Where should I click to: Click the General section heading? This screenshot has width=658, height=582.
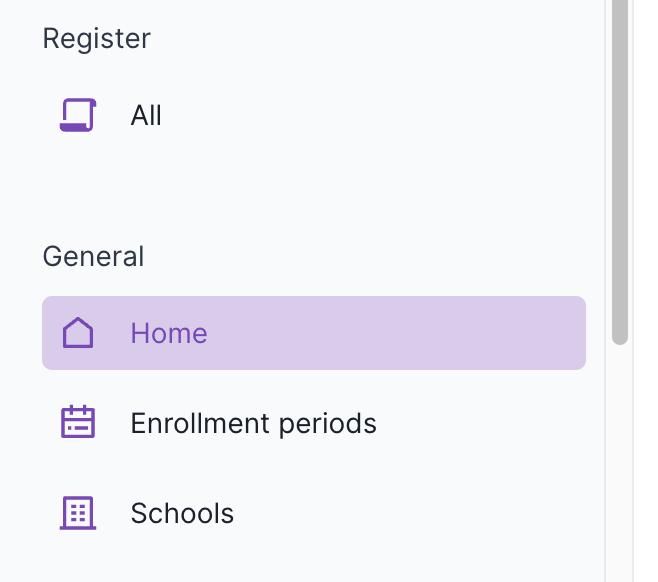[x=93, y=256]
